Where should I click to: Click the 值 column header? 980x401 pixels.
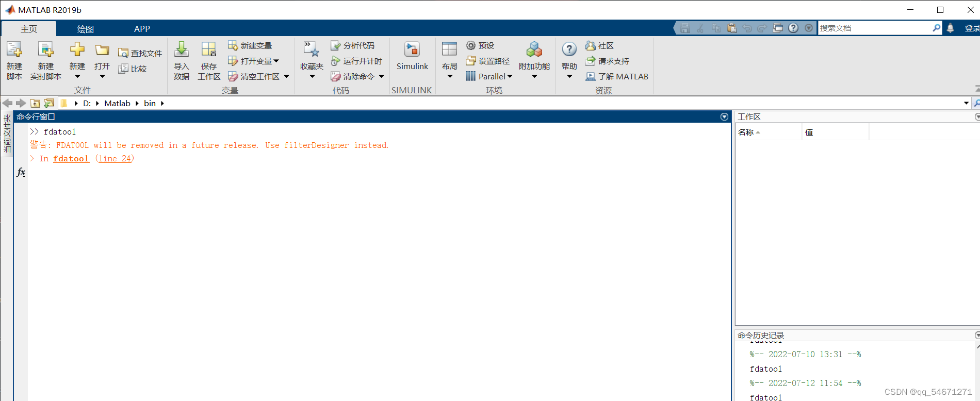coord(835,132)
